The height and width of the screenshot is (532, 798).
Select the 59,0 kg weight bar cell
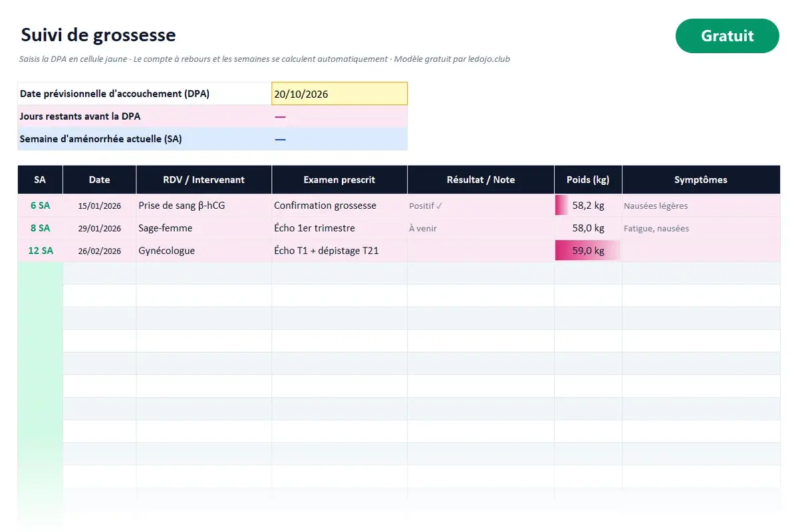[x=588, y=251]
